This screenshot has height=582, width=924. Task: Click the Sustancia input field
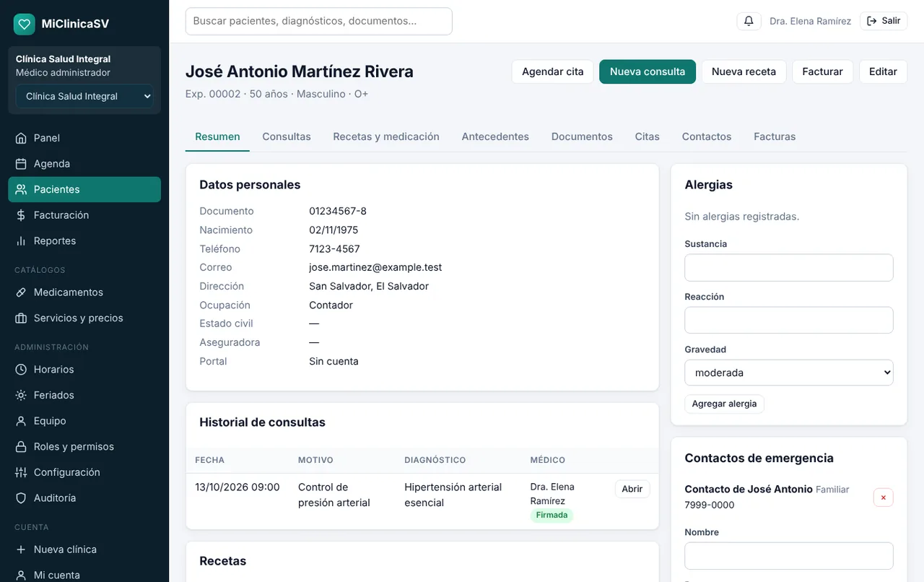789,267
